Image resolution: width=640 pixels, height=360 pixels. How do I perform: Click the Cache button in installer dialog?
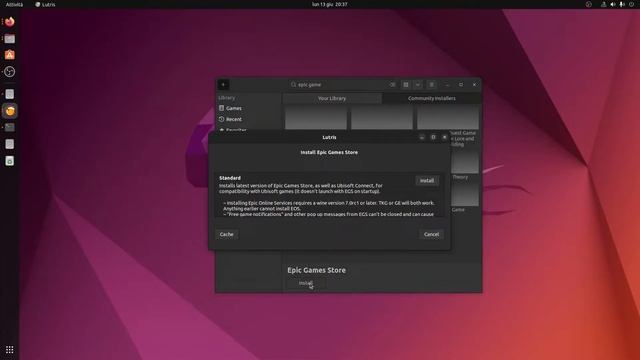tap(227, 234)
